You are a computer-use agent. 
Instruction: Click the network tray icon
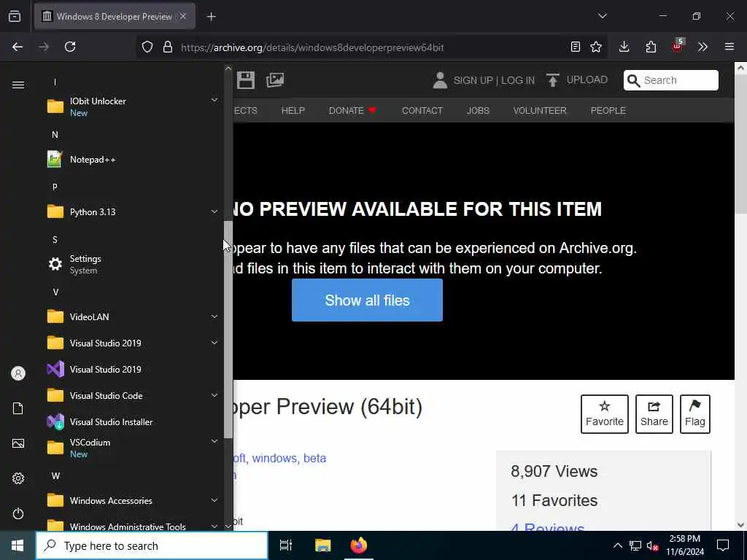click(635, 545)
